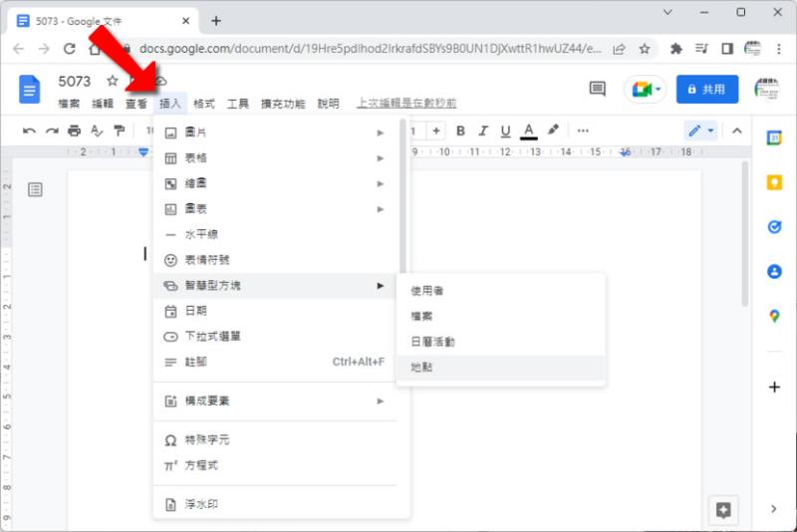Viewport: 797px width, 532px height.
Task: Click the blue Share button
Action: tap(707, 90)
